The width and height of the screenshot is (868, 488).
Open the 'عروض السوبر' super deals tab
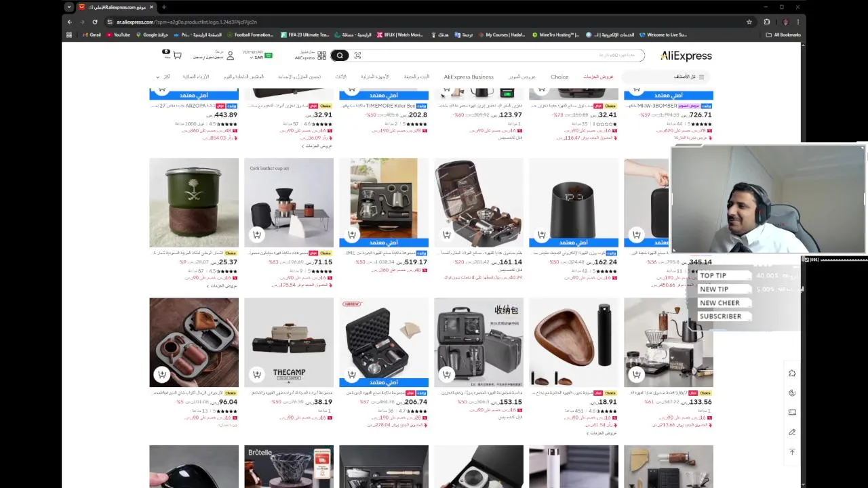coord(522,77)
